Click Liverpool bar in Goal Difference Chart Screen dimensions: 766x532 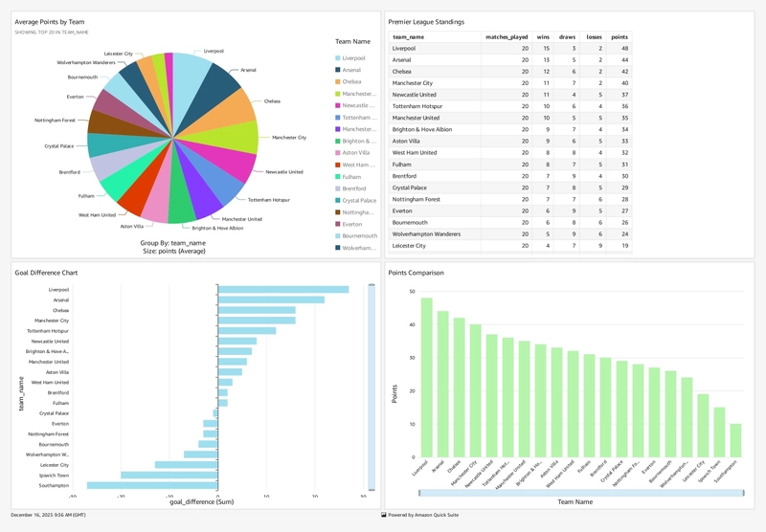pyautogui.click(x=283, y=290)
